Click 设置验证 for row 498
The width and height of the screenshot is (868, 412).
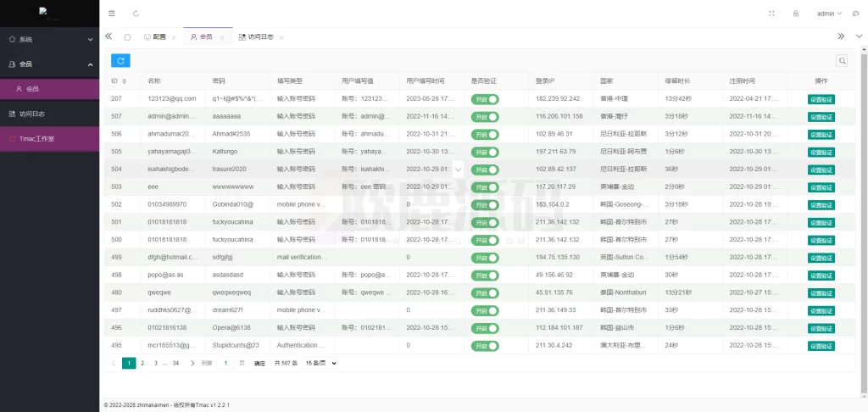pos(821,276)
